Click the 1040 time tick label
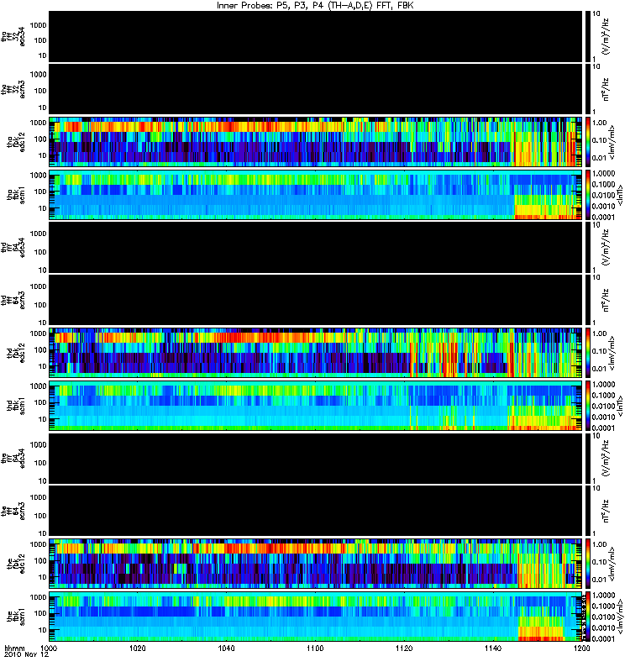The width and height of the screenshot is (630, 672). pyautogui.click(x=226, y=648)
